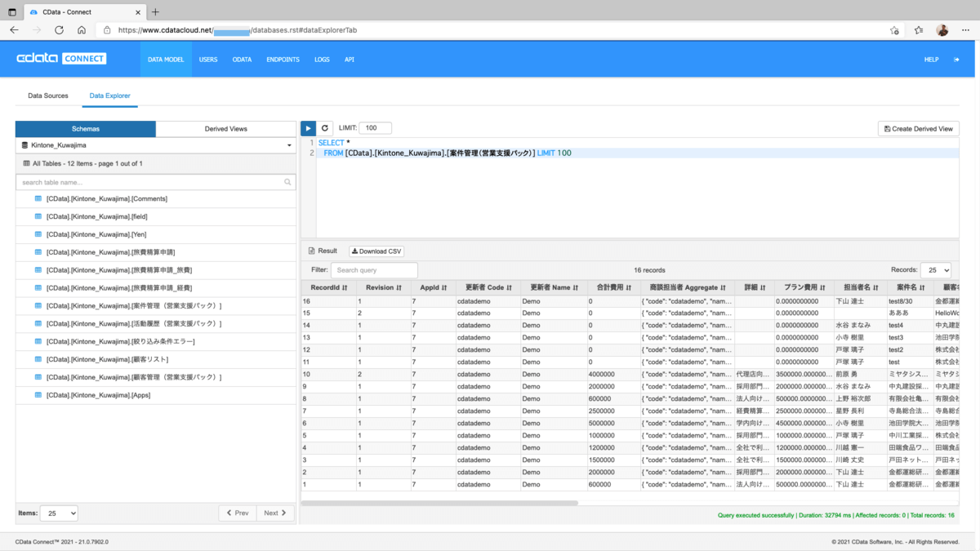Click browser page reload icon
The image size is (980, 551).
coord(59,30)
